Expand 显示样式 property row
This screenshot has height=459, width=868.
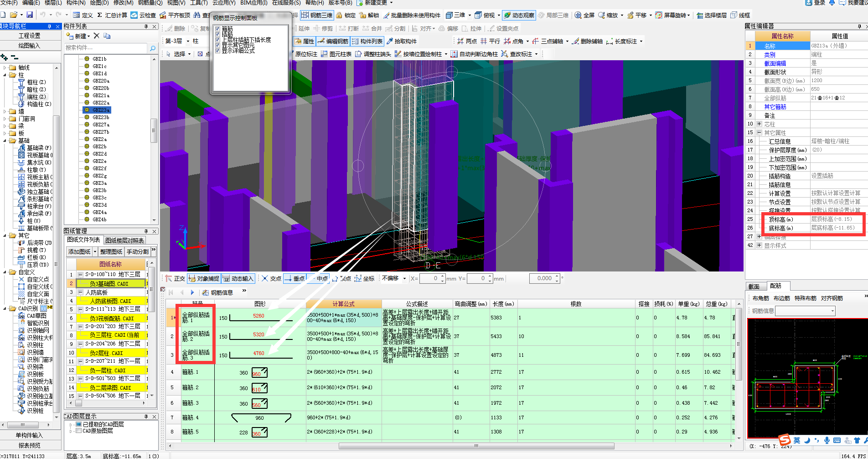(x=759, y=245)
